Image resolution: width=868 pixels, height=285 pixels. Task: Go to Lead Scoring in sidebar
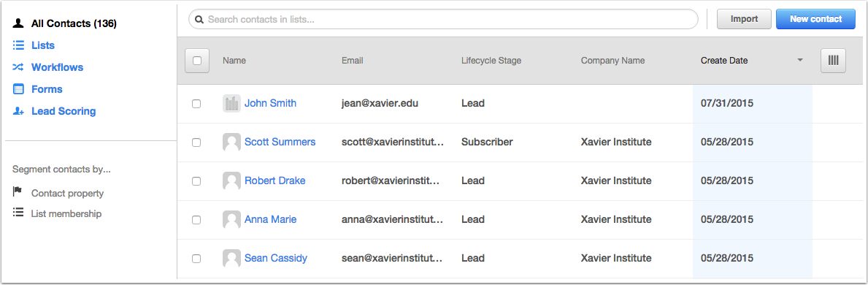(64, 112)
